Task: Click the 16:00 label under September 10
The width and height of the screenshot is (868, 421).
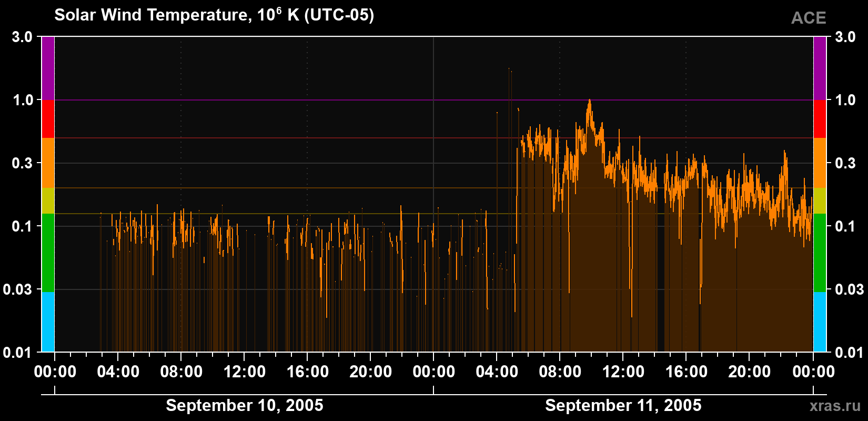Action: [308, 372]
